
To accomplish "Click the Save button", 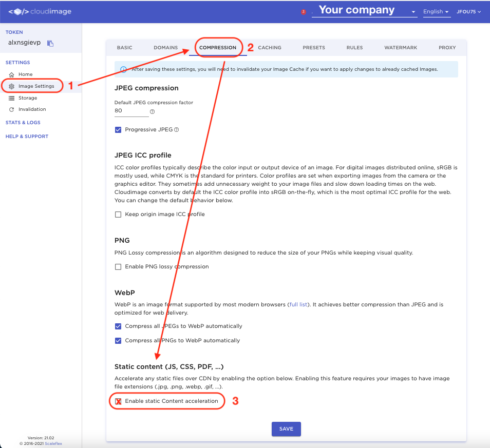I will coord(286,429).
